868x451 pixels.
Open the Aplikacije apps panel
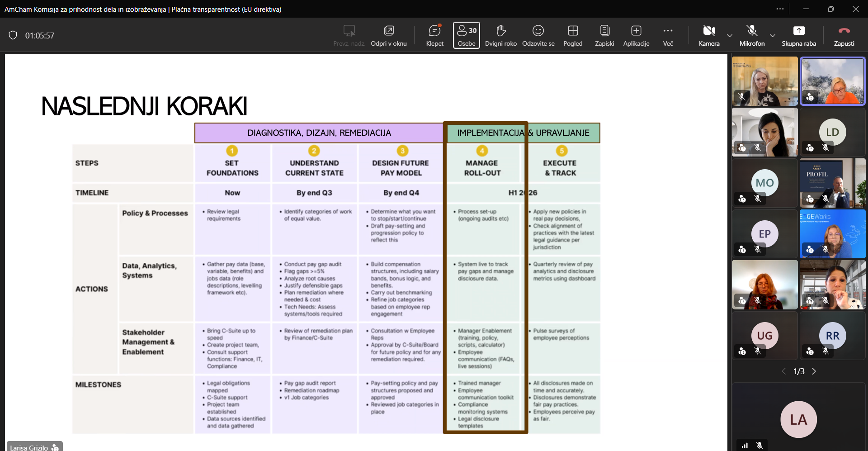pyautogui.click(x=636, y=35)
